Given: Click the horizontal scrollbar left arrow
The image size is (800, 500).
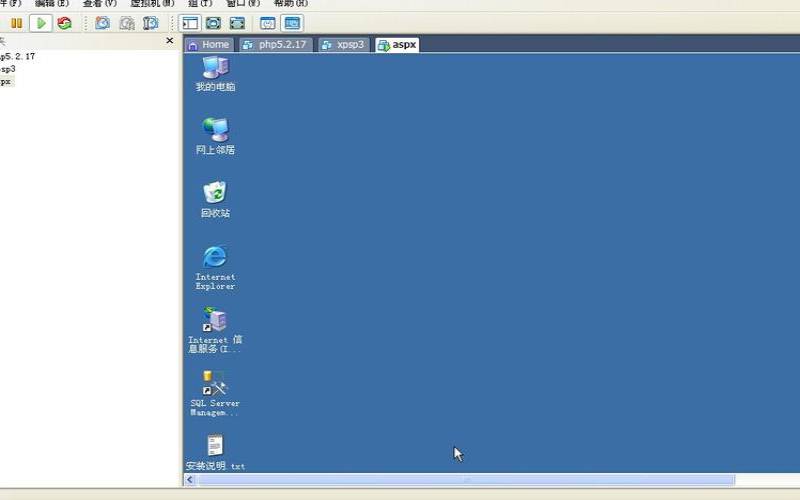Looking at the screenshot, I should pyautogui.click(x=190, y=480).
